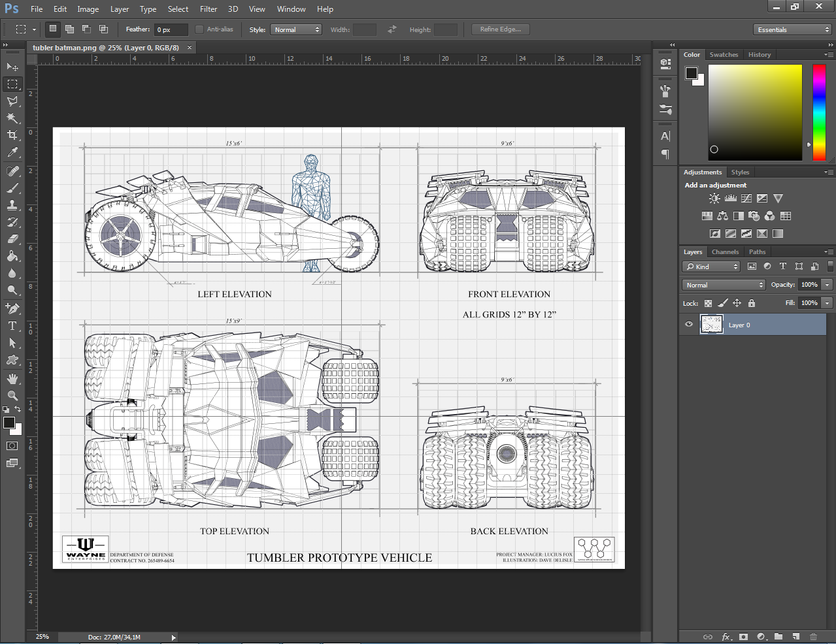
Task: Open the layer filter Kind dropdown
Action: click(711, 266)
